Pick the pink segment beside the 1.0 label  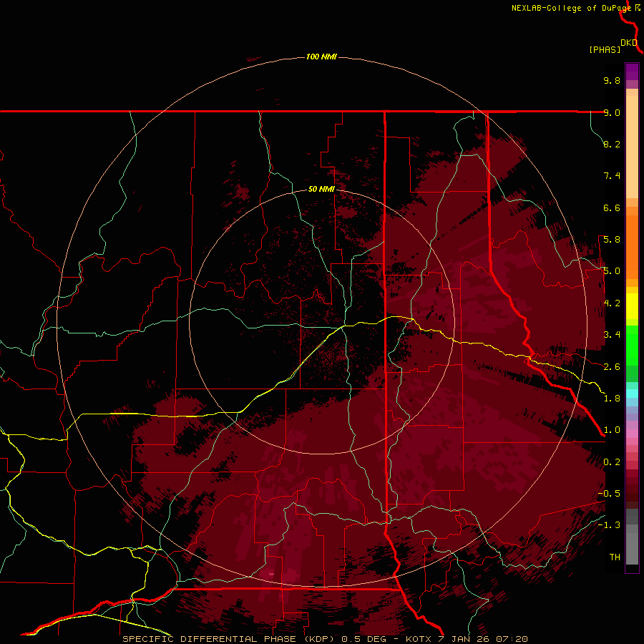pyautogui.click(x=632, y=434)
